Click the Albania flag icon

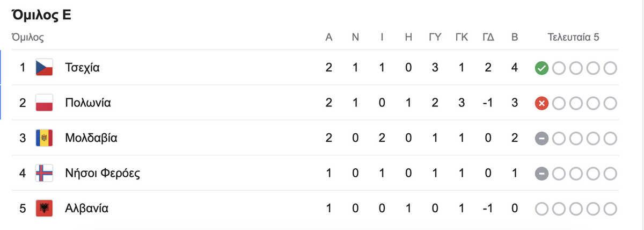point(43,208)
